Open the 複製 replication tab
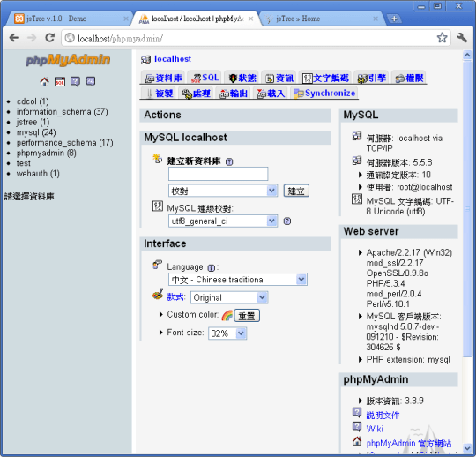Image resolution: width=476 pixels, height=457 pixels. [x=159, y=93]
